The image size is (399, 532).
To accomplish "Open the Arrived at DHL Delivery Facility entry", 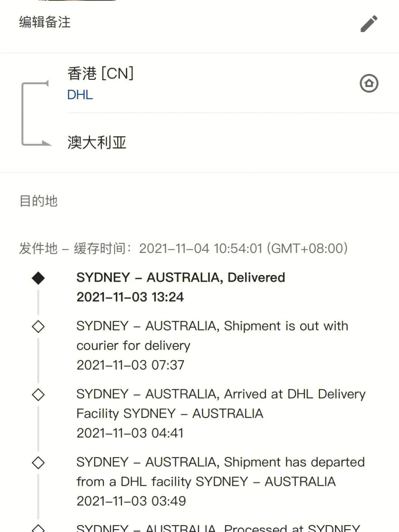I will tap(221, 413).
